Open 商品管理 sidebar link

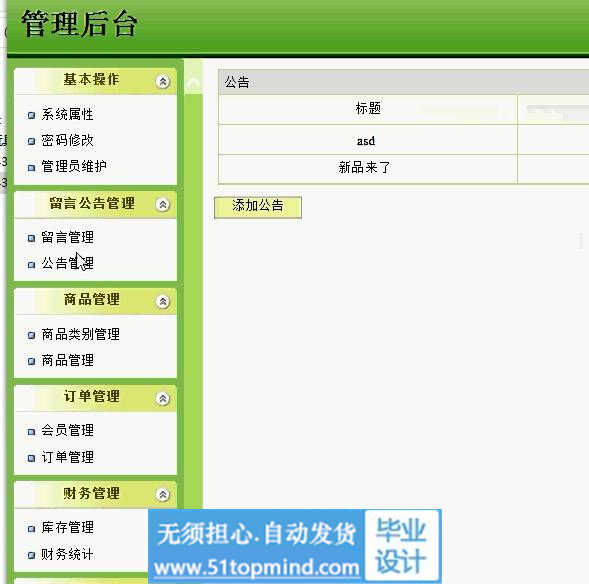[67, 361]
